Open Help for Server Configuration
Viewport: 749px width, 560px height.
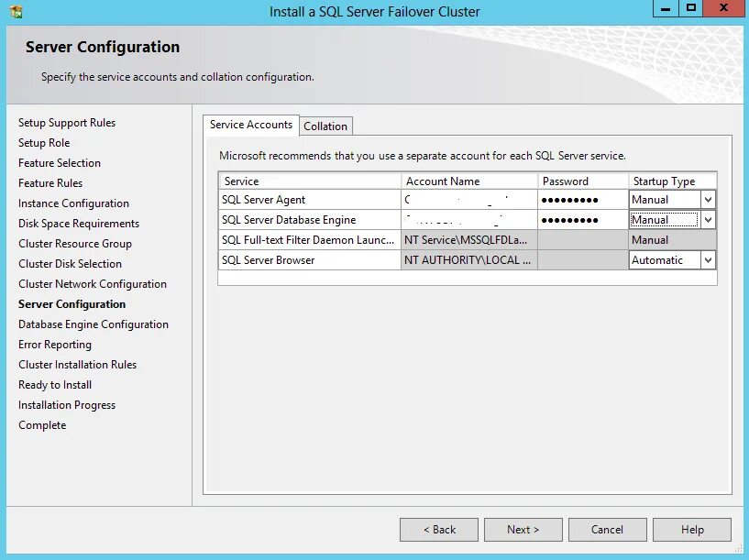click(x=692, y=529)
